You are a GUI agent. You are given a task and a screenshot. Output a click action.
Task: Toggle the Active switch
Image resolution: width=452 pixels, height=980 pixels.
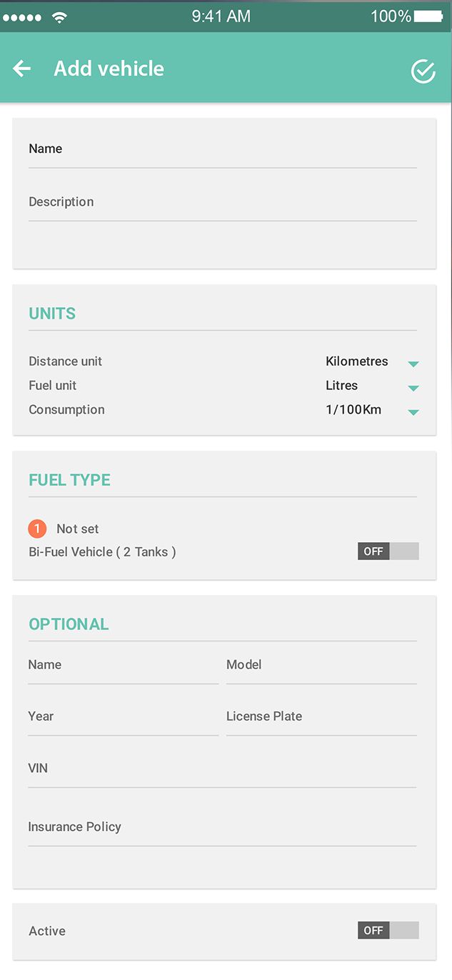pos(388,930)
